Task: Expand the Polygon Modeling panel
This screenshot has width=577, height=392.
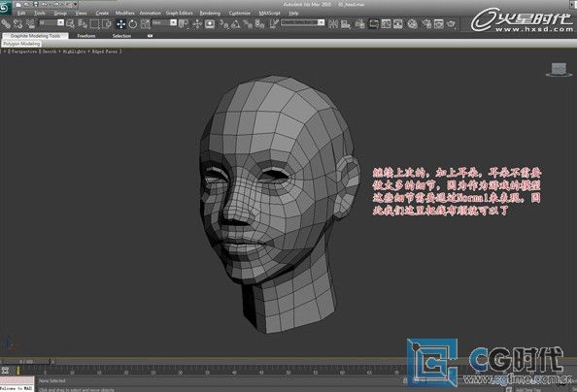Action: tap(21, 44)
